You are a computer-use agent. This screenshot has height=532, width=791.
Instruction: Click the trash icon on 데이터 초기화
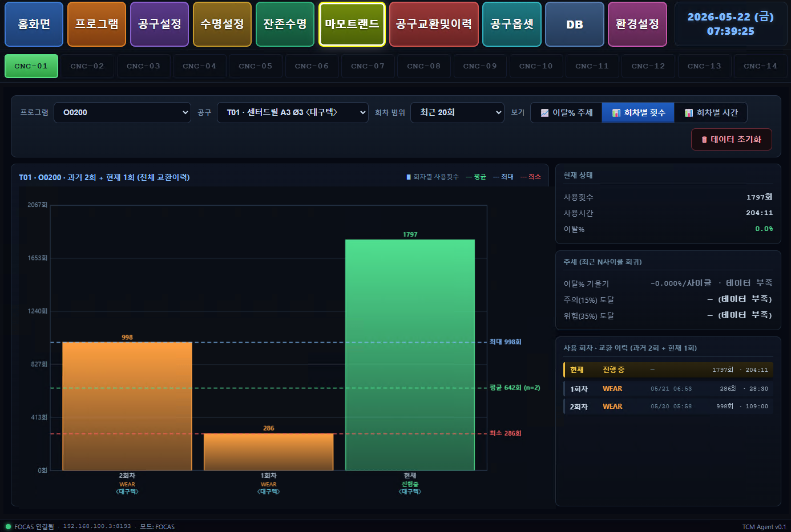pyautogui.click(x=704, y=140)
